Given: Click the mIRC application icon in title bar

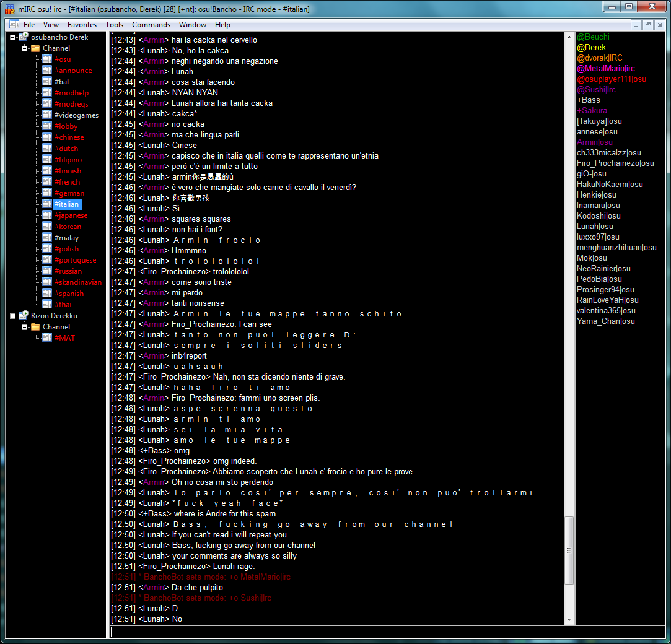Looking at the screenshot, I should 9,9.
